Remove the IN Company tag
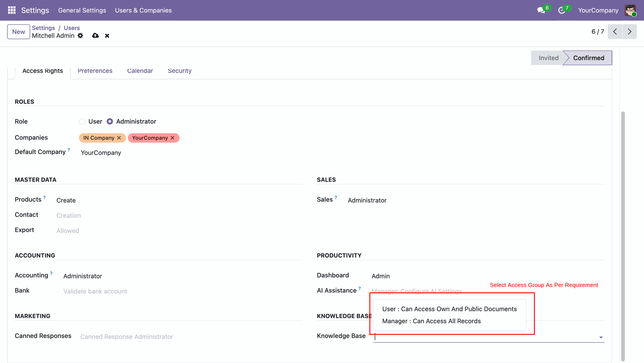The height and width of the screenshot is (363, 644). click(x=119, y=138)
